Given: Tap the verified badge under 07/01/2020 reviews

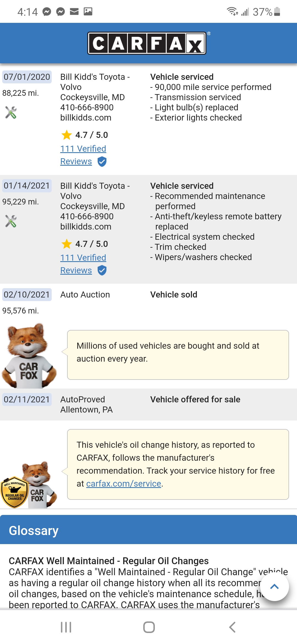Looking at the screenshot, I should coord(102,162).
